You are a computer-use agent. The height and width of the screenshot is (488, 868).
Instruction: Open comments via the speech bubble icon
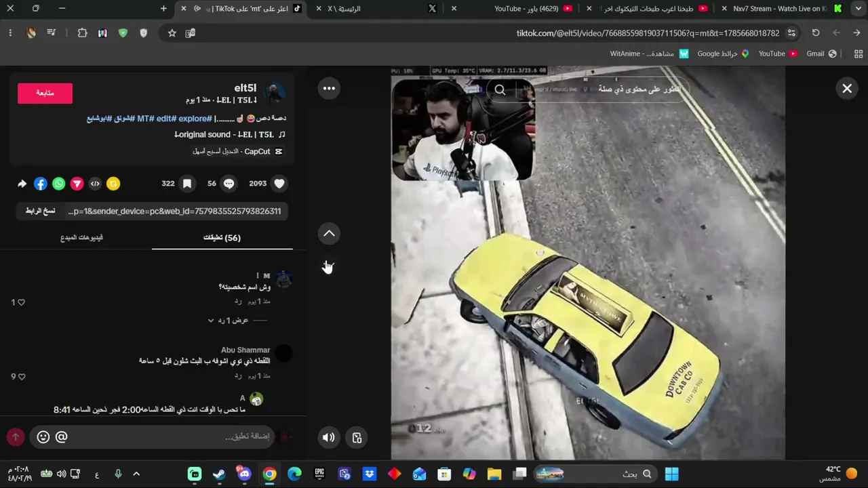[229, 184]
